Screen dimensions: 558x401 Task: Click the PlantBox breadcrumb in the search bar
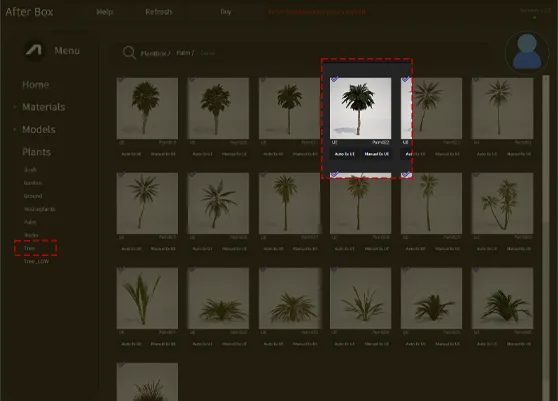click(155, 53)
